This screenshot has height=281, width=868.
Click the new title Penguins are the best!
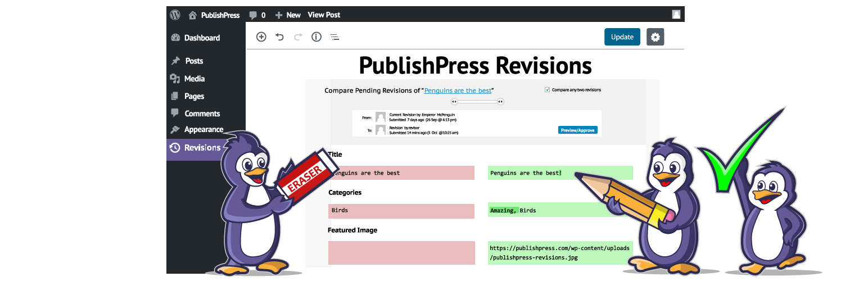(560, 173)
